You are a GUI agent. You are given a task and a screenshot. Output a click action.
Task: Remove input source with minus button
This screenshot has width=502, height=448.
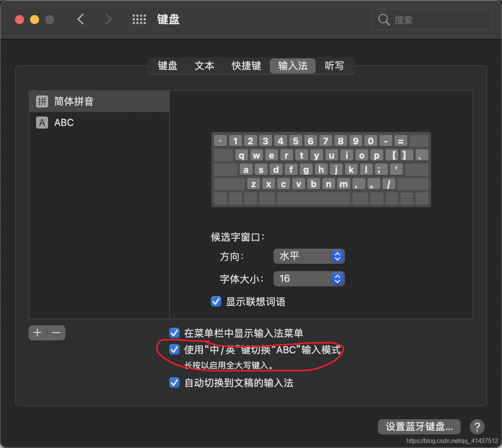pyautogui.click(x=56, y=333)
